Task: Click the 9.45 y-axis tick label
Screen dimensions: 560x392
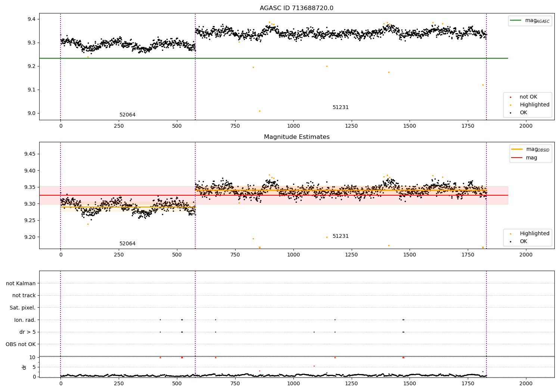Action: 30,154
